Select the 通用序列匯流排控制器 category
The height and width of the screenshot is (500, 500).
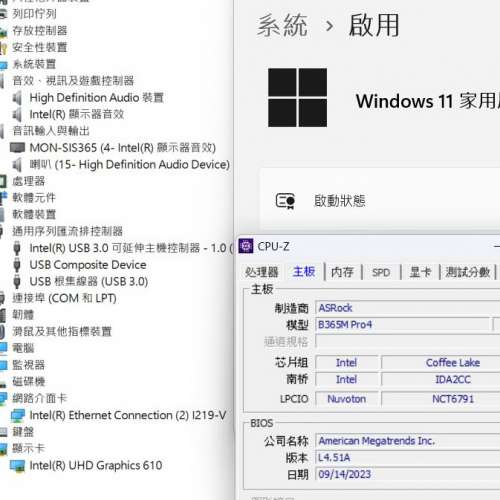pos(68,231)
